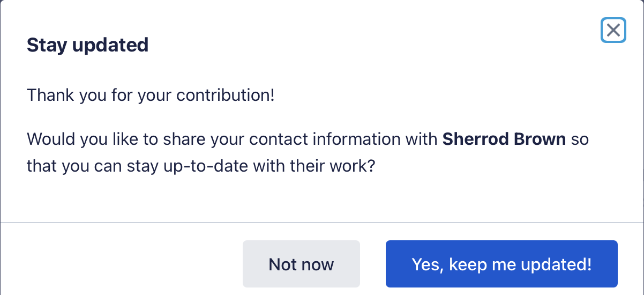Screen dimensions: 644x295
Task: Decline sharing with the Not now button
Action: 301,264
